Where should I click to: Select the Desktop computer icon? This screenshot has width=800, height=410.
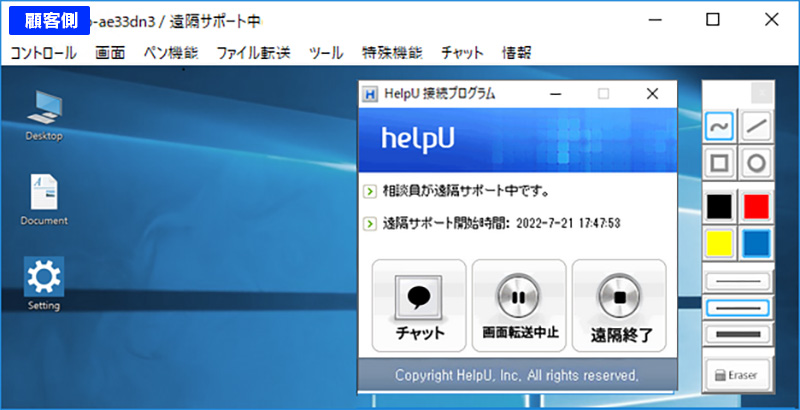click(x=44, y=116)
